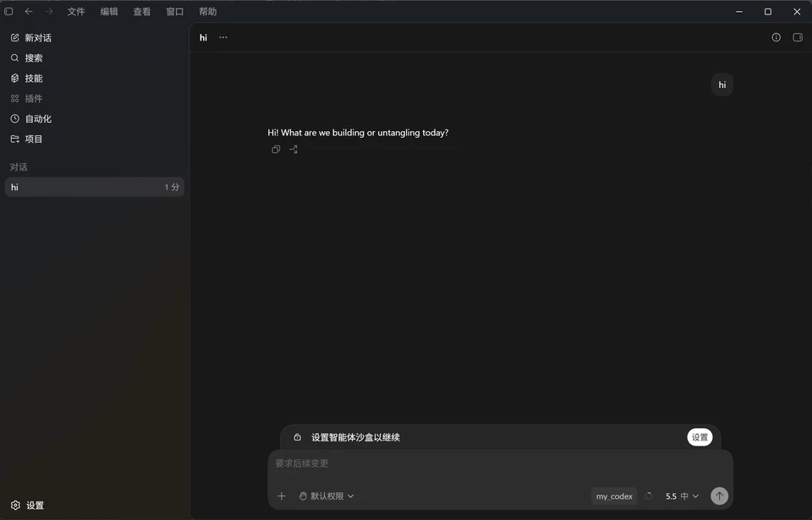Send message with the up arrow button
The width and height of the screenshot is (812, 520).
[x=719, y=496]
